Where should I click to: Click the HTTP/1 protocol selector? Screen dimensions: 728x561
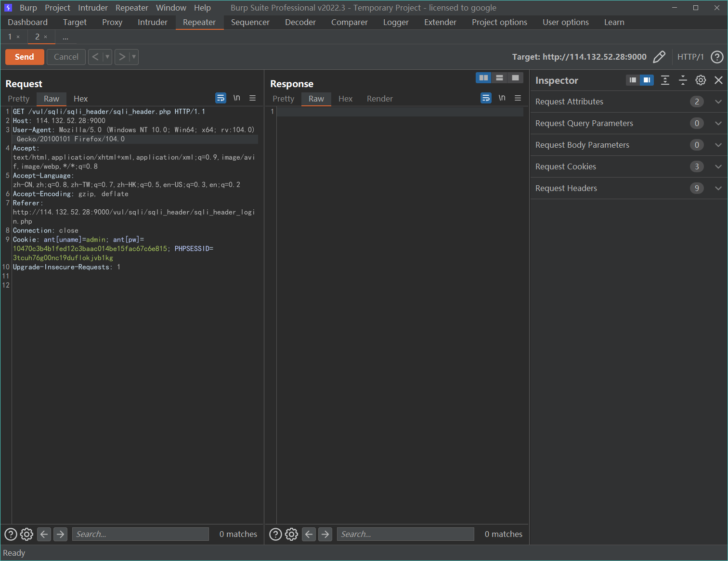click(x=690, y=57)
